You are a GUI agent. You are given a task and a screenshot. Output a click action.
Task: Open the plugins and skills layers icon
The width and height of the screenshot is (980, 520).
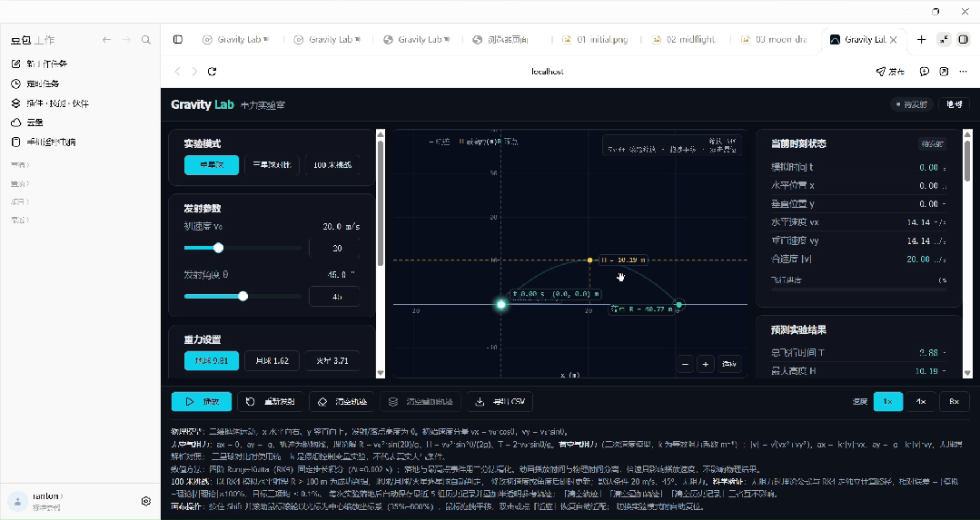click(x=16, y=103)
